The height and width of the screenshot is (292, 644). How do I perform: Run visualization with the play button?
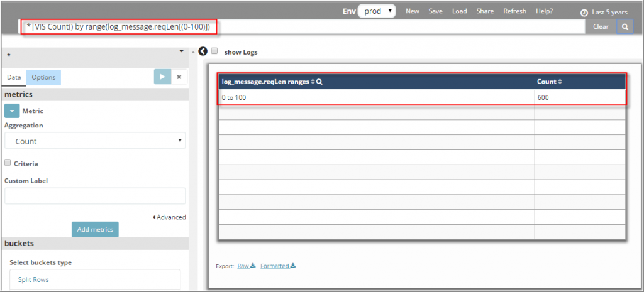162,77
